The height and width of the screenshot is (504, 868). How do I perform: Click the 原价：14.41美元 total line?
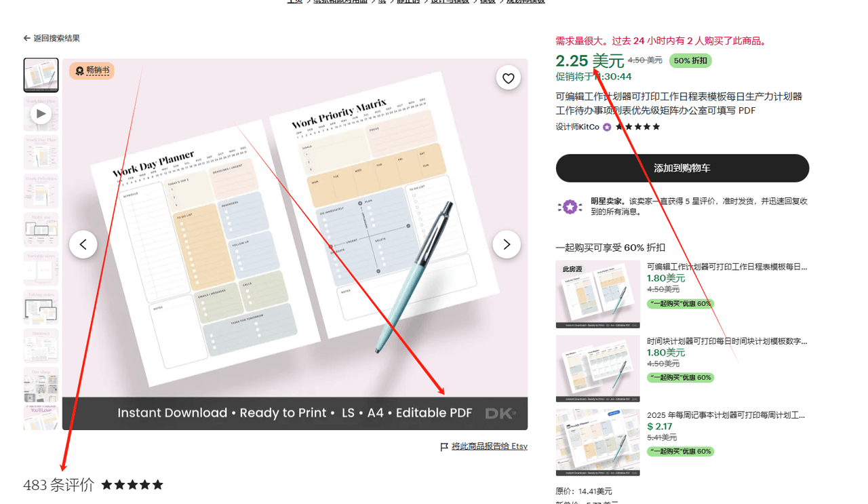[584, 491]
